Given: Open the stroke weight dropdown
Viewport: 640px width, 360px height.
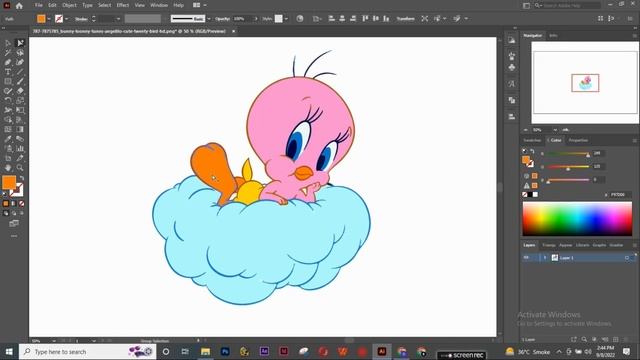Looking at the screenshot, I should 118,19.
